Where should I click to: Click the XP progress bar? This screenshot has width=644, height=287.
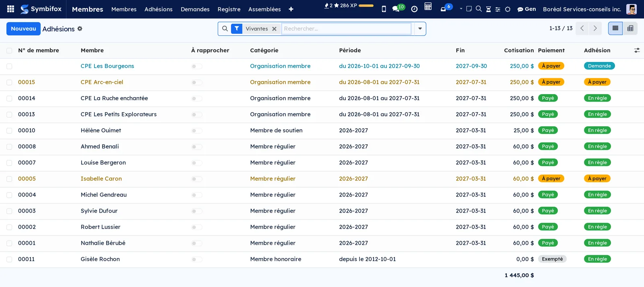pos(366,6)
